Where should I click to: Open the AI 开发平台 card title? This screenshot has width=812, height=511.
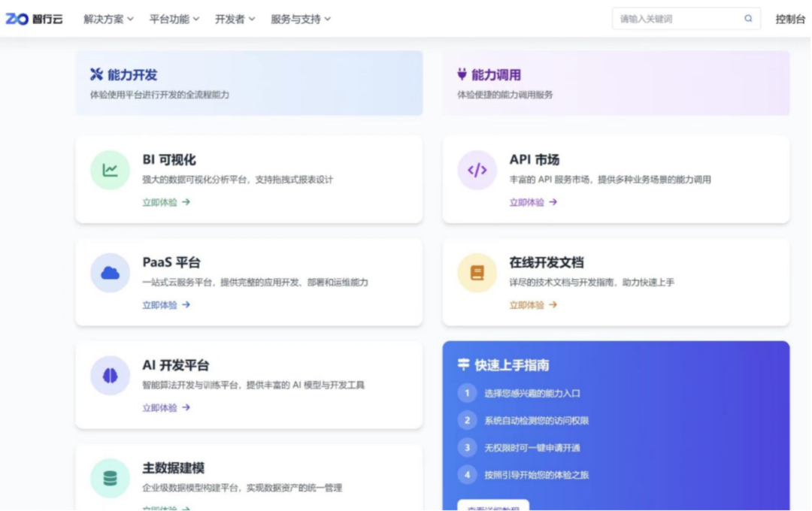[175, 365]
